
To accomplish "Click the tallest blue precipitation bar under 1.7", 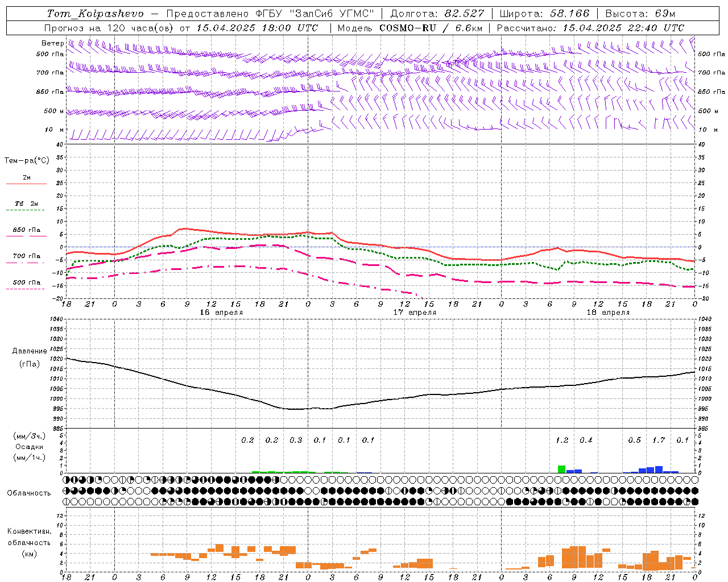I will pyautogui.click(x=659, y=469).
